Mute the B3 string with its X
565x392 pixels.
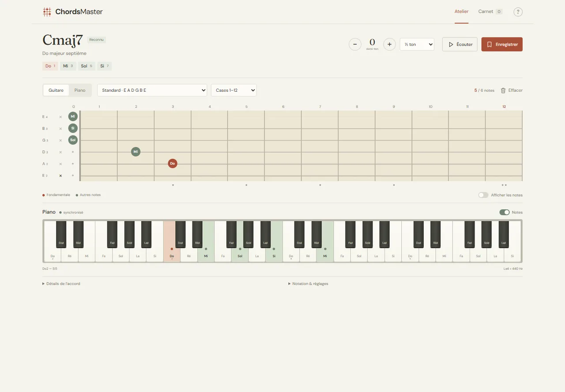coord(60,129)
